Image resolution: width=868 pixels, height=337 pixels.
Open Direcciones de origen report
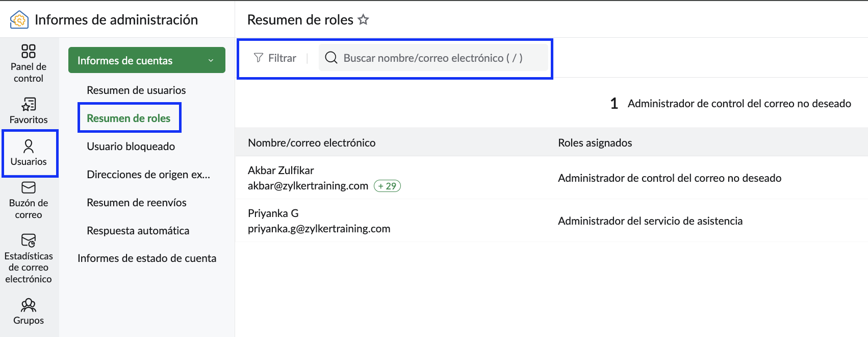[x=148, y=174]
